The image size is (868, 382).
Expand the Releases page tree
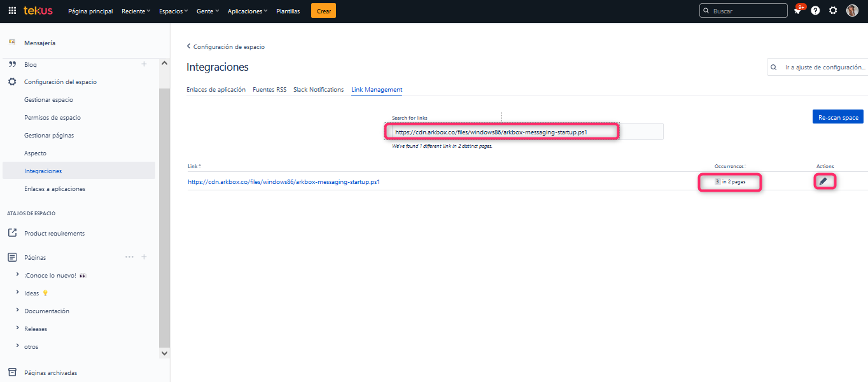(17, 329)
